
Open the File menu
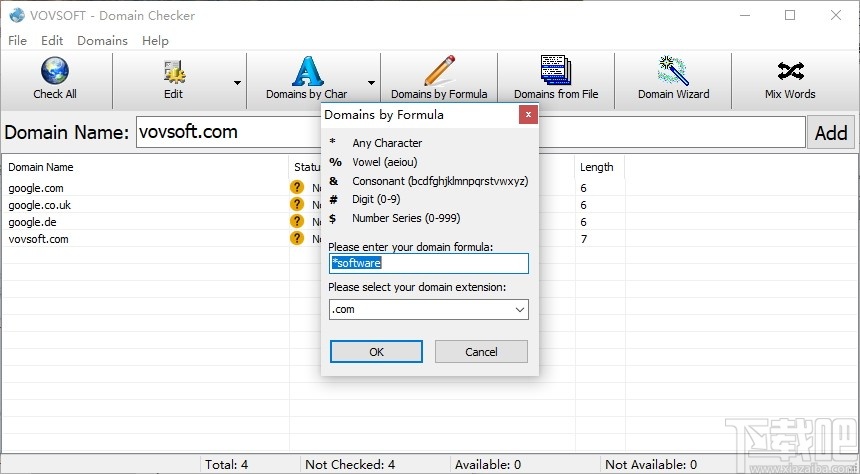click(x=18, y=41)
